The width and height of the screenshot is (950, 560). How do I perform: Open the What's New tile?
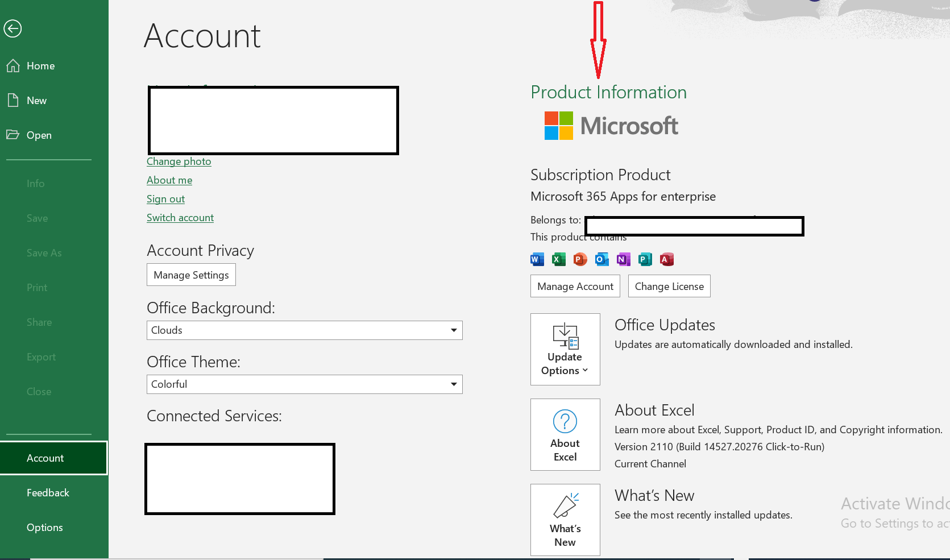pyautogui.click(x=565, y=520)
